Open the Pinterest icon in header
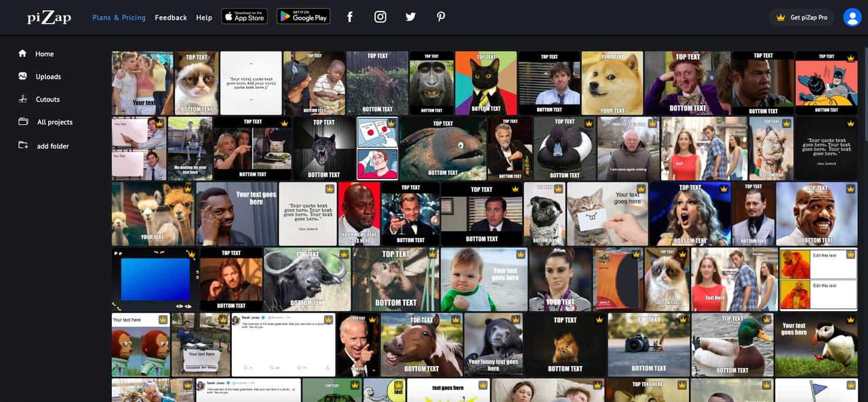 coord(441,17)
